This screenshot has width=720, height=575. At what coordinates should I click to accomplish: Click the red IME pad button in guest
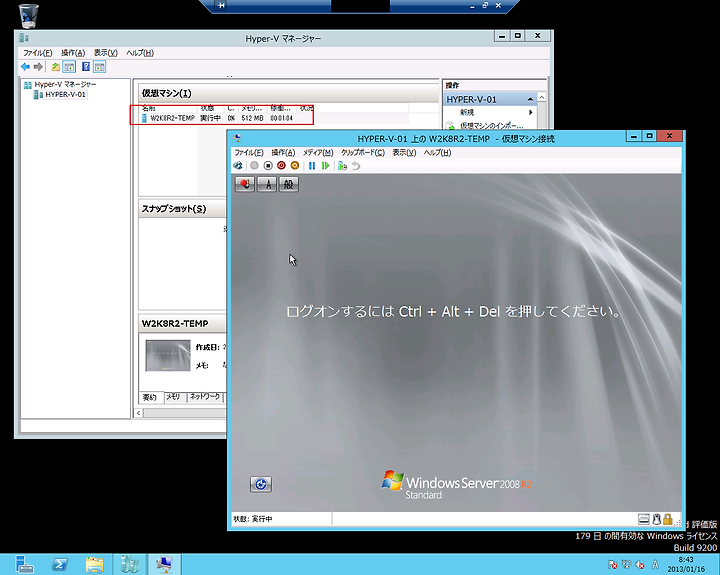tap(245, 184)
